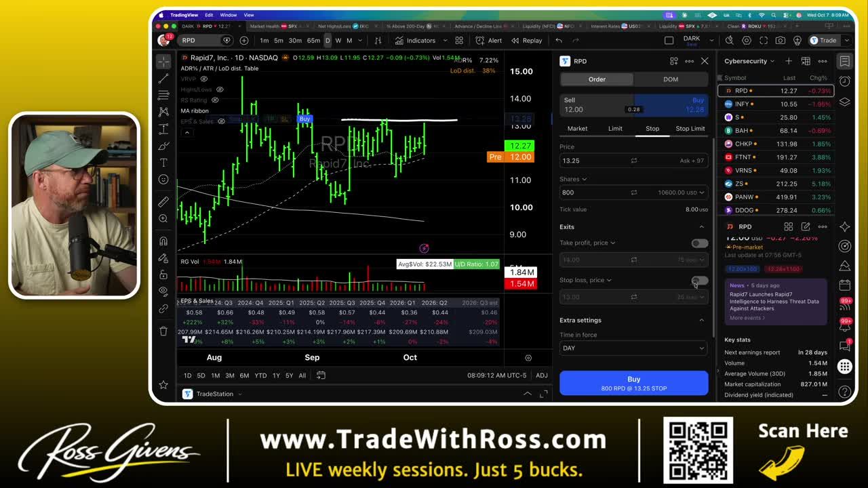The height and width of the screenshot is (488, 868).
Task: Open the Window menu in the menu bar
Action: point(229,15)
